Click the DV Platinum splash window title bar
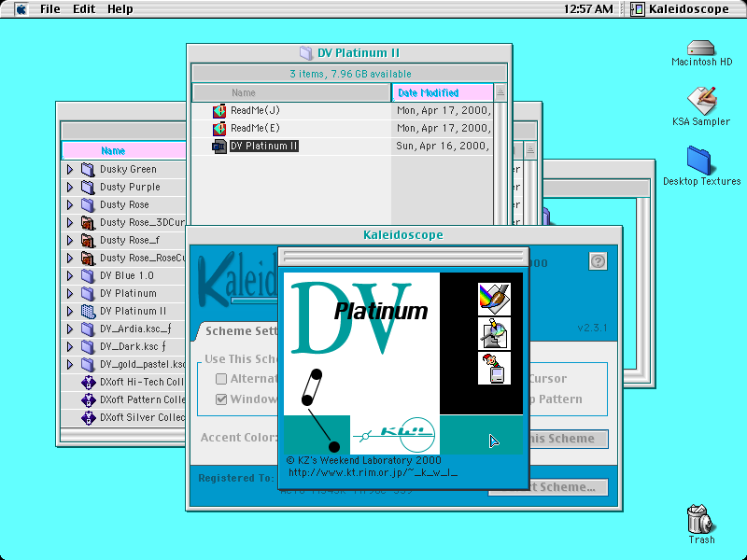Viewport: 747px width, 560px height. point(403,258)
